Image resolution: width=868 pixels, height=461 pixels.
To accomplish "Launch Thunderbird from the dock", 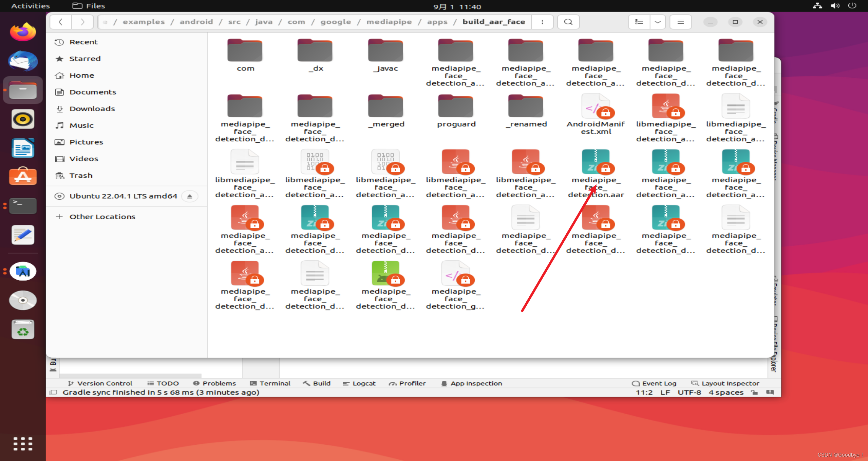I will [23, 61].
